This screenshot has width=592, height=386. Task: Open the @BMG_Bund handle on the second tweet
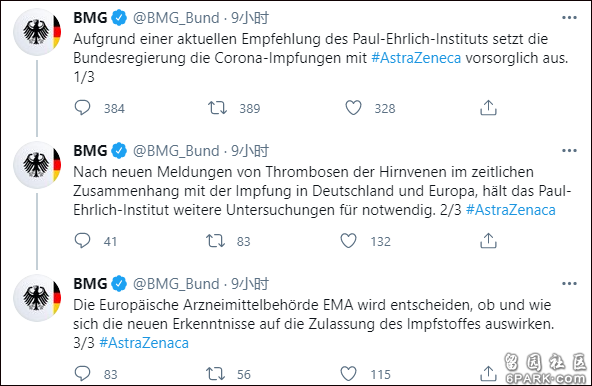click(176, 151)
